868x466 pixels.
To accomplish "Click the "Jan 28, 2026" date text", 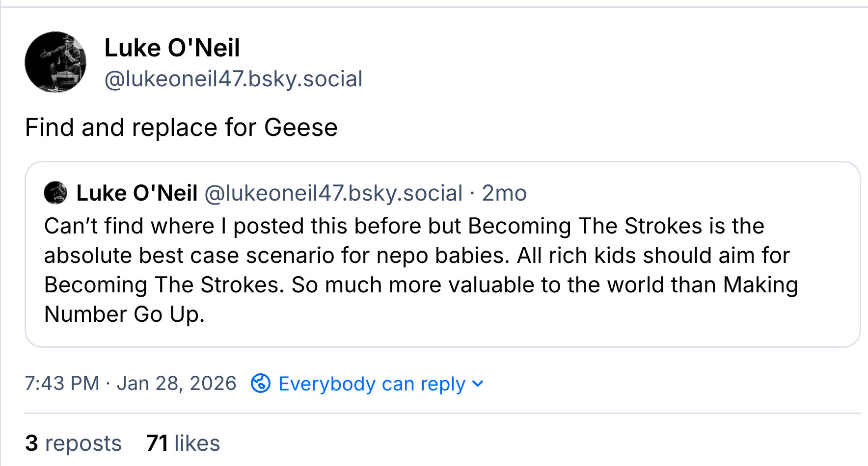I will click(x=177, y=383).
